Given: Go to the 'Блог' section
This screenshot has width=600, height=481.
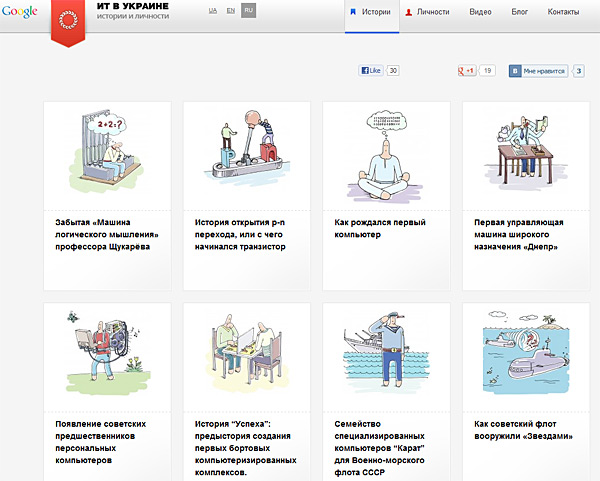Looking at the screenshot, I should pos(520,12).
